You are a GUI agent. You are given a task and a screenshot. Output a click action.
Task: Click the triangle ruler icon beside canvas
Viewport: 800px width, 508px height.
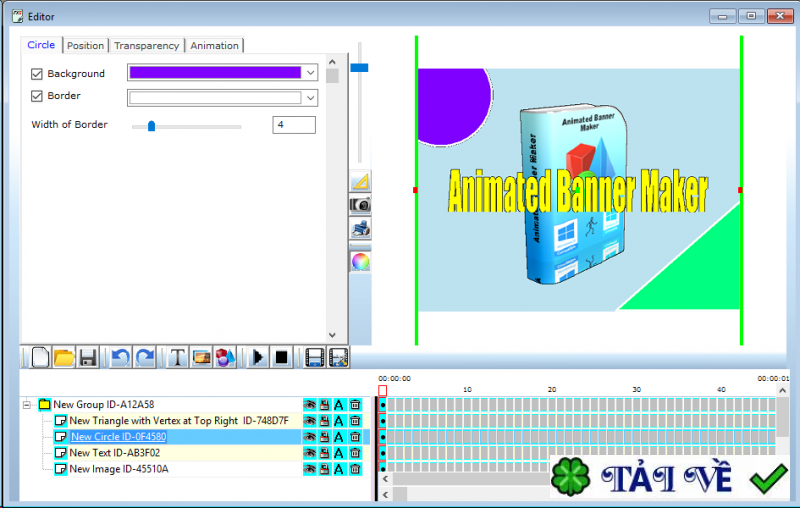[361, 182]
